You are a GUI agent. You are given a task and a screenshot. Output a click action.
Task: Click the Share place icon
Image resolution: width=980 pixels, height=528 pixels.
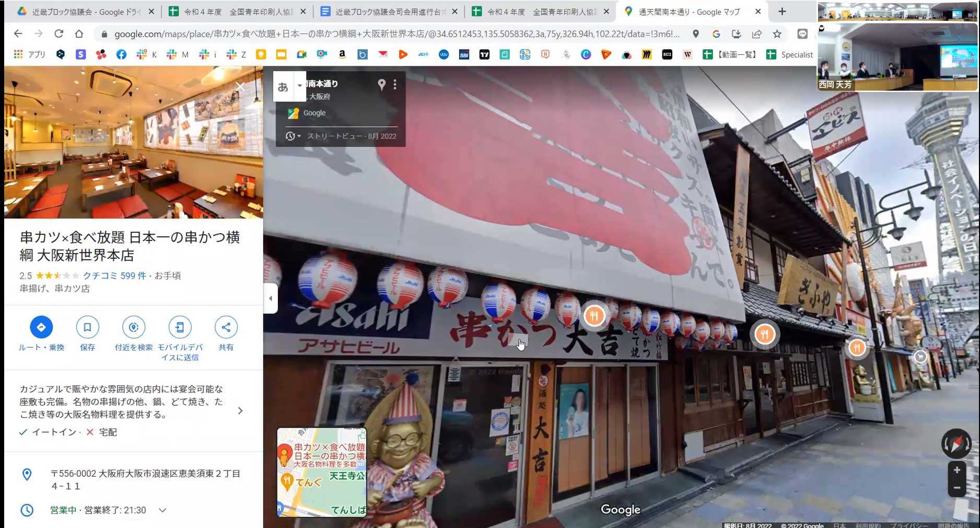coord(226,327)
